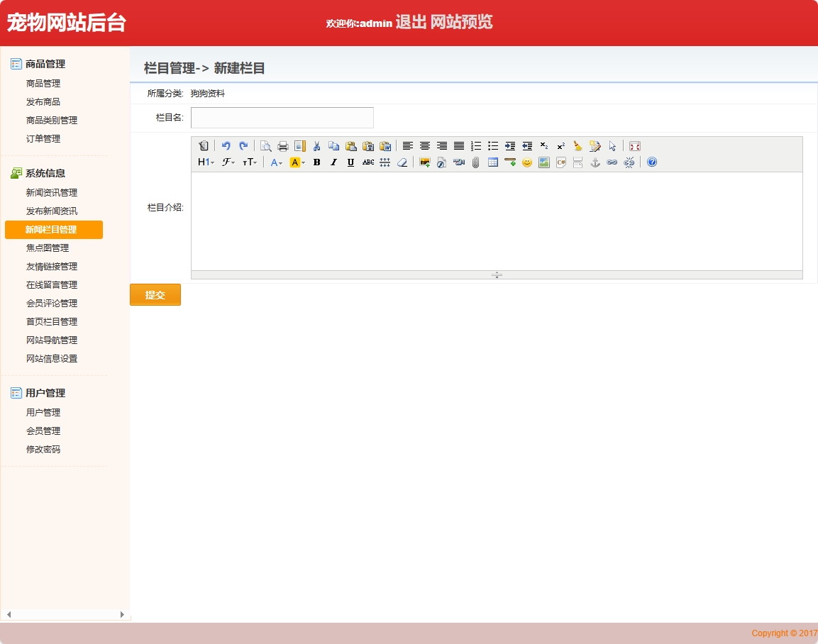Insert an emoticon with the smiley icon

click(527, 162)
